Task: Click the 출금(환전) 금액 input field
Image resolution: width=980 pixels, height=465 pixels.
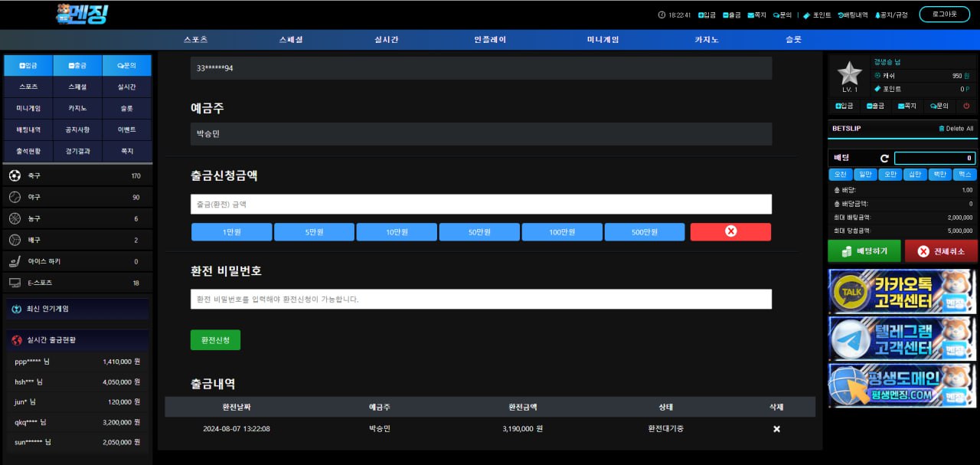Action: (481, 205)
